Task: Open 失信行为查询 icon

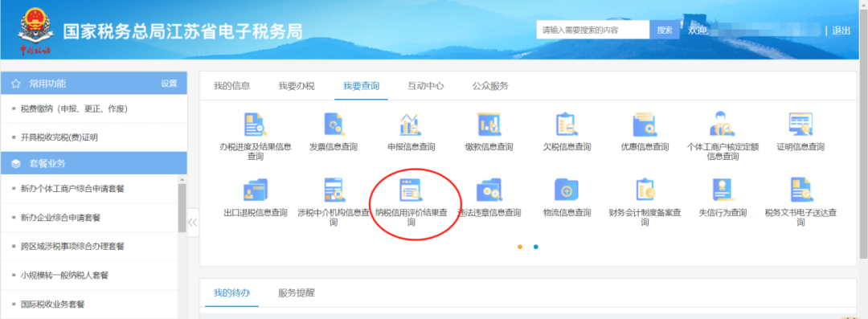Action: pos(723,190)
